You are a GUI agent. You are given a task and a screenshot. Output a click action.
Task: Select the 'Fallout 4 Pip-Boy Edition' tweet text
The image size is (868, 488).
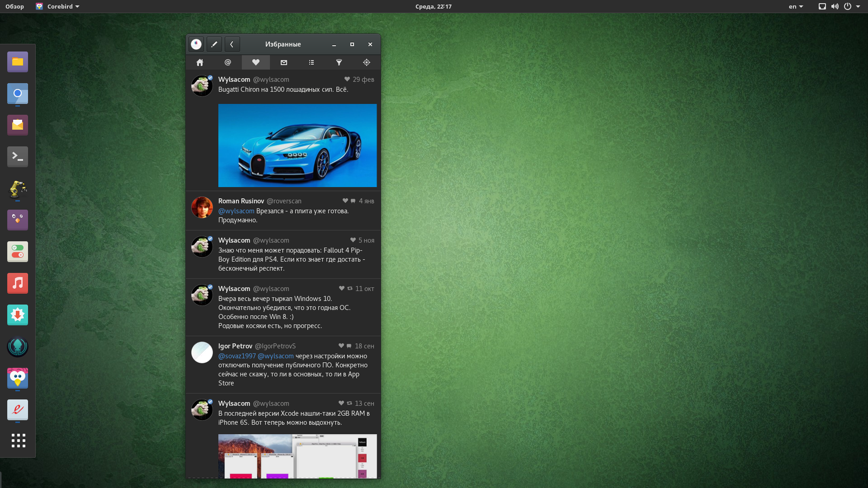291,259
